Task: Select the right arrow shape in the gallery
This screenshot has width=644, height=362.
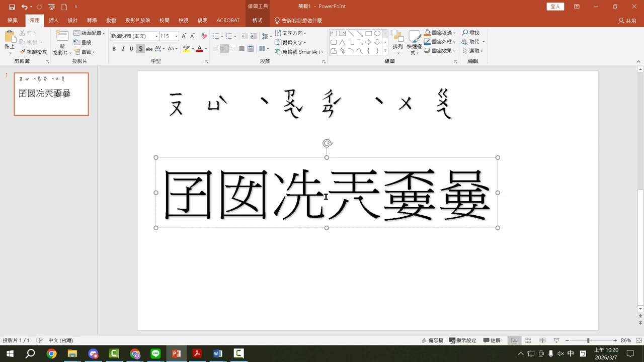Action: (x=368, y=42)
